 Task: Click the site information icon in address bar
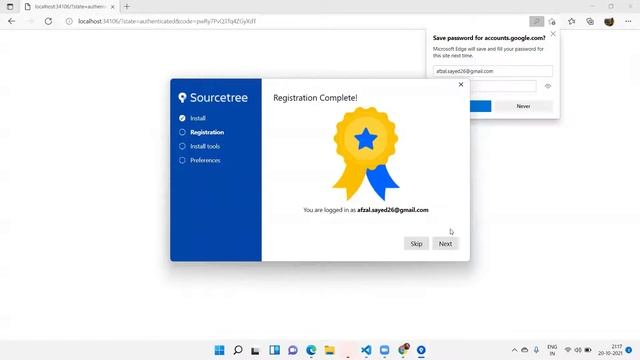click(69, 21)
